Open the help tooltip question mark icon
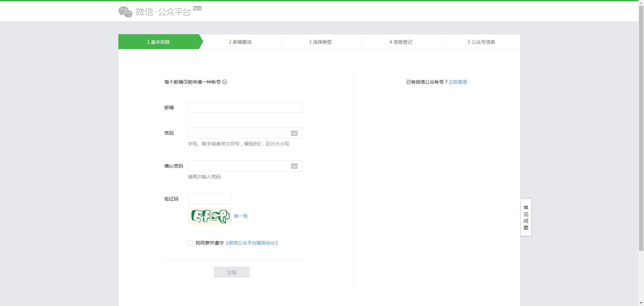The image size is (644, 306). click(x=225, y=82)
